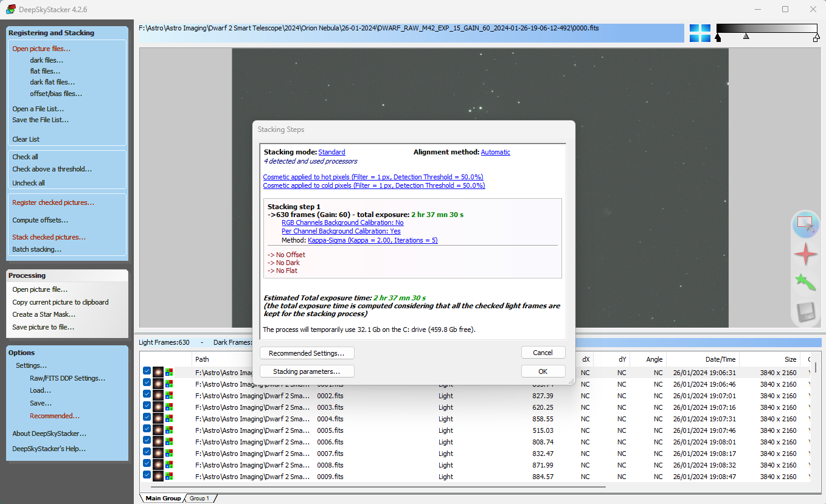Click the RGB colour-grid icon for 0009.fits
The height and width of the screenshot is (504, 826).
click(169, 477)
